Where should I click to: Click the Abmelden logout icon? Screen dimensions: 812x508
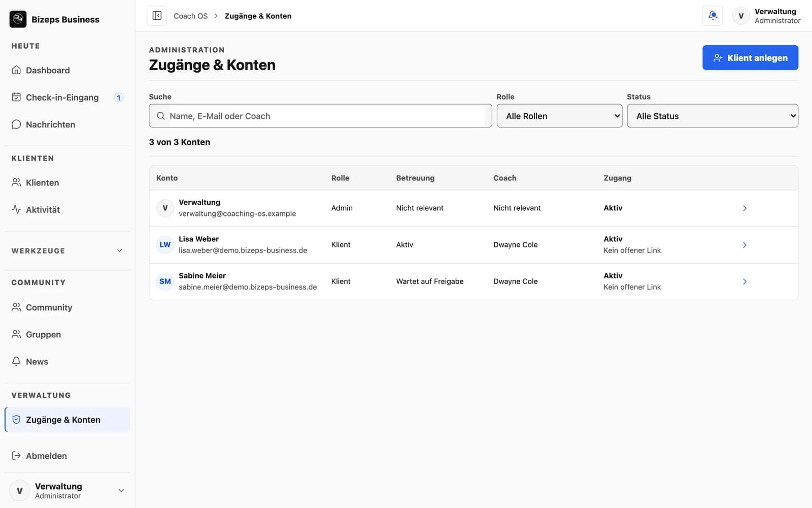pos(16,456)
